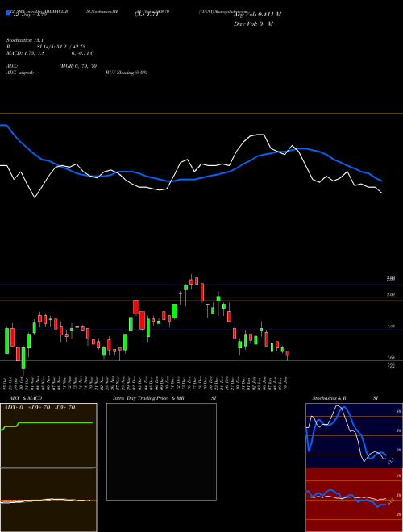Click the '2.02' price axis label

[x=391, y=295]
